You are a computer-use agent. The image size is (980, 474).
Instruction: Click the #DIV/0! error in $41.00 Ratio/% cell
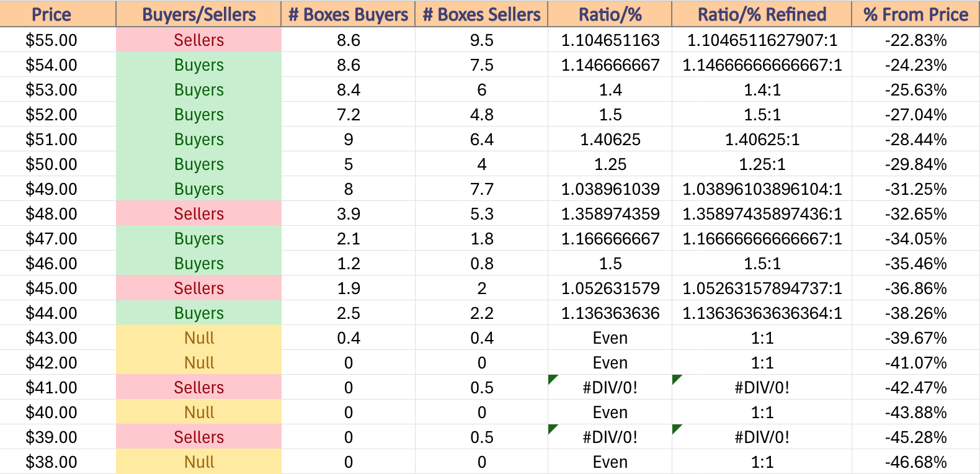[610, 387]
